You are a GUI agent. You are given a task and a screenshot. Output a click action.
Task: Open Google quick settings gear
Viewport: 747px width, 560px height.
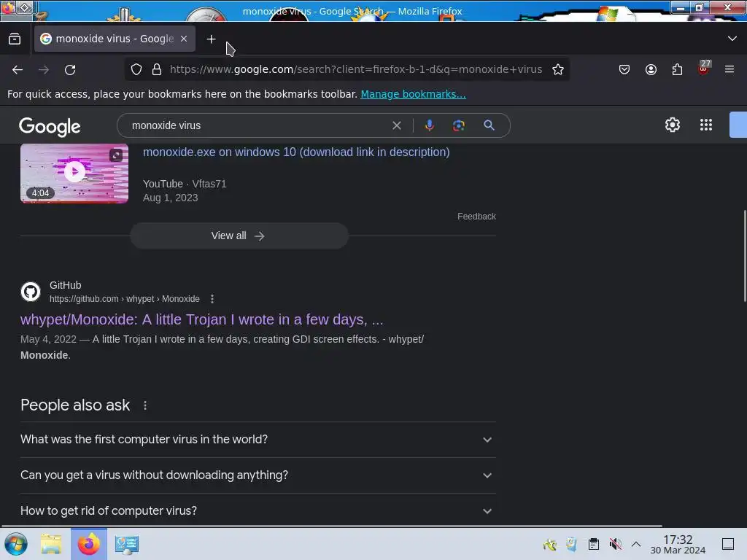pyautogui.click(x=672, y=125)
